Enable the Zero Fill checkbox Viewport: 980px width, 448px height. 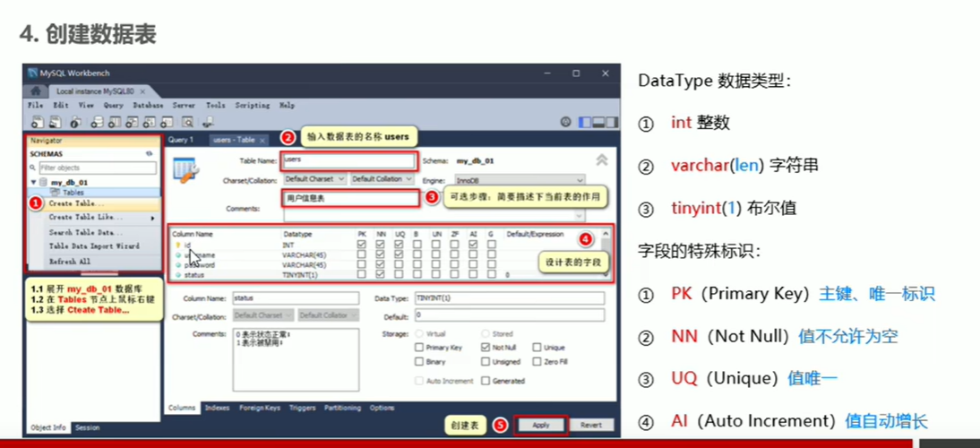[537, 362]
